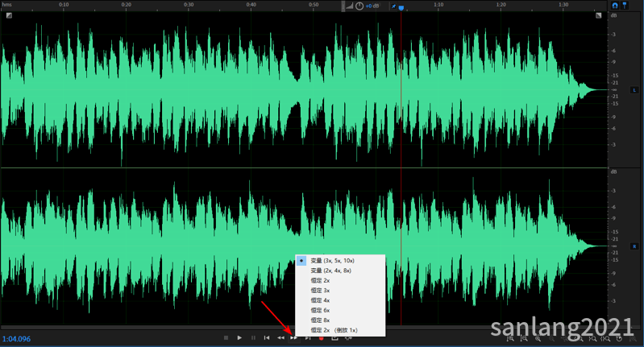
Task: Click the blue playhead marker on timeline
Action: tap(401, 8)
